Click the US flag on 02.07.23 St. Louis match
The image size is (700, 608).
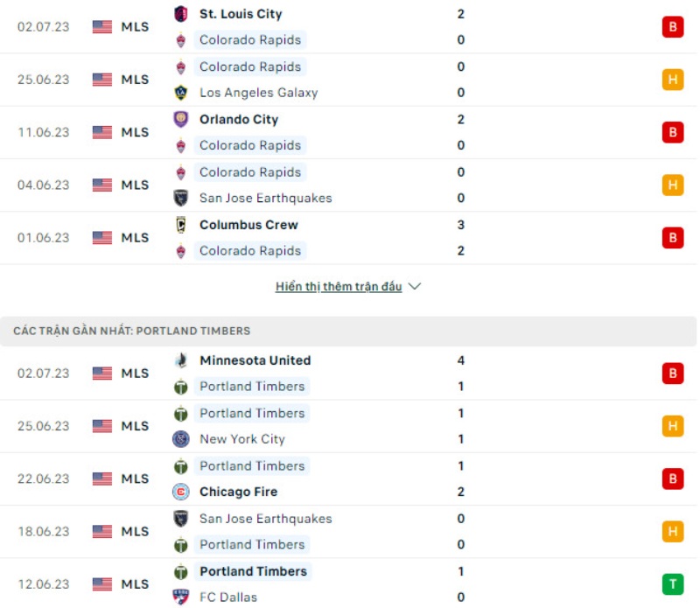pos(102,27)
